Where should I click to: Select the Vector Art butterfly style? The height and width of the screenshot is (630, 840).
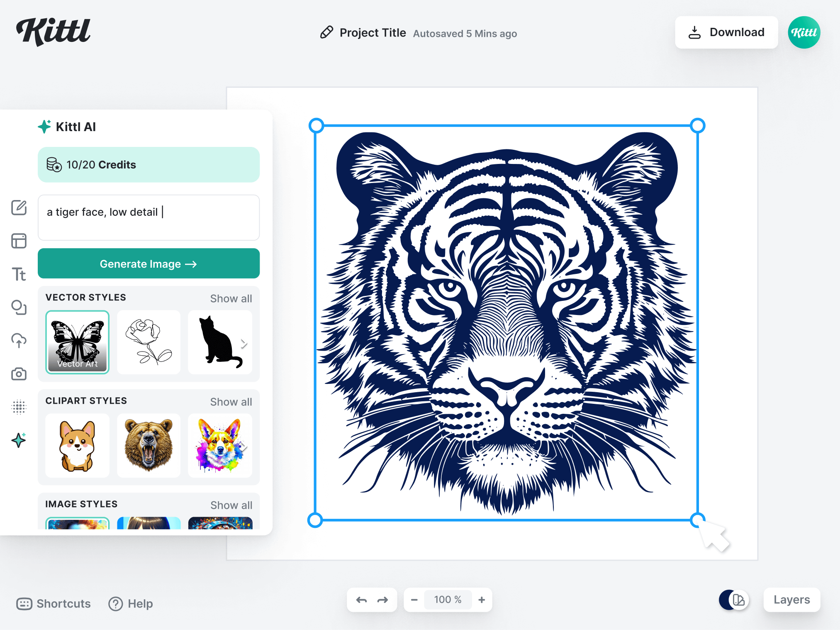78,342
